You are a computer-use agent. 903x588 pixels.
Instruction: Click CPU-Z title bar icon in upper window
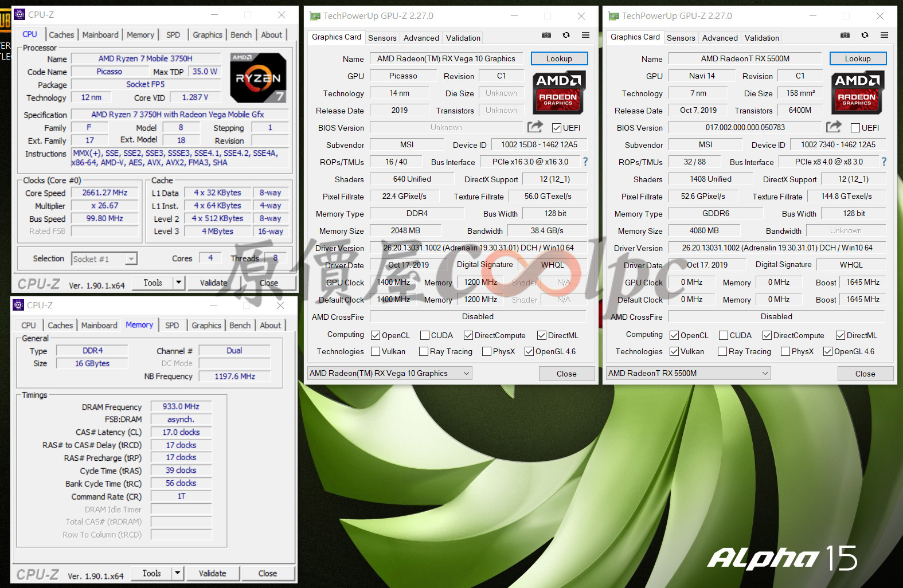19,15
